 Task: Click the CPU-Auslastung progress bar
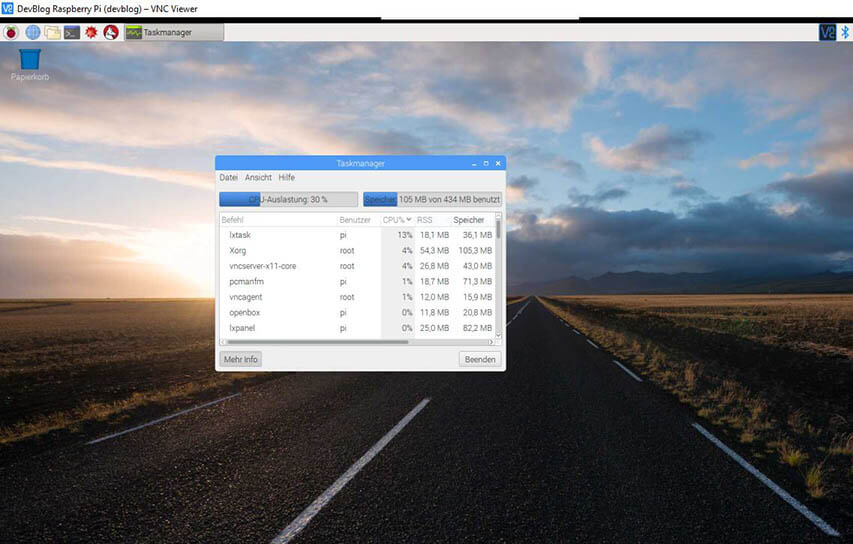288,199
